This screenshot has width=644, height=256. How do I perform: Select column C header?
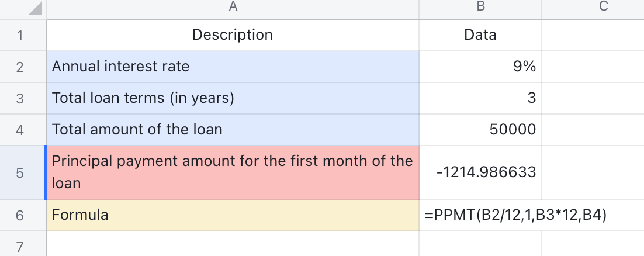(604, 7)
